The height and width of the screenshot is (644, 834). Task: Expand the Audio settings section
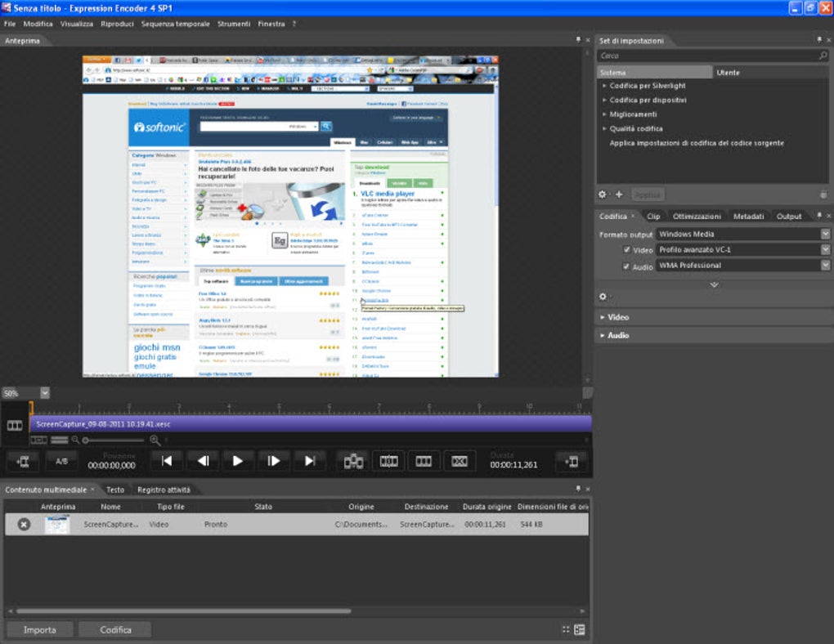(603, 336)
